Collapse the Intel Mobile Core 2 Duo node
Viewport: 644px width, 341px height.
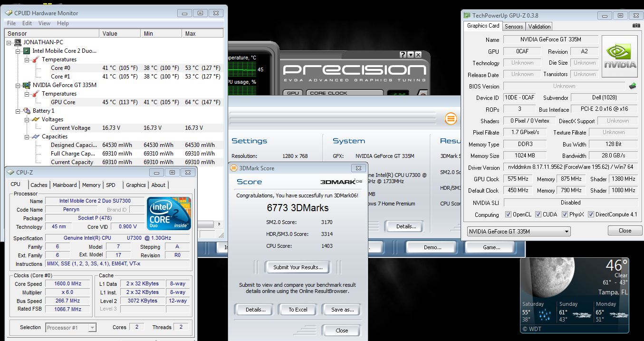(18, 51)
